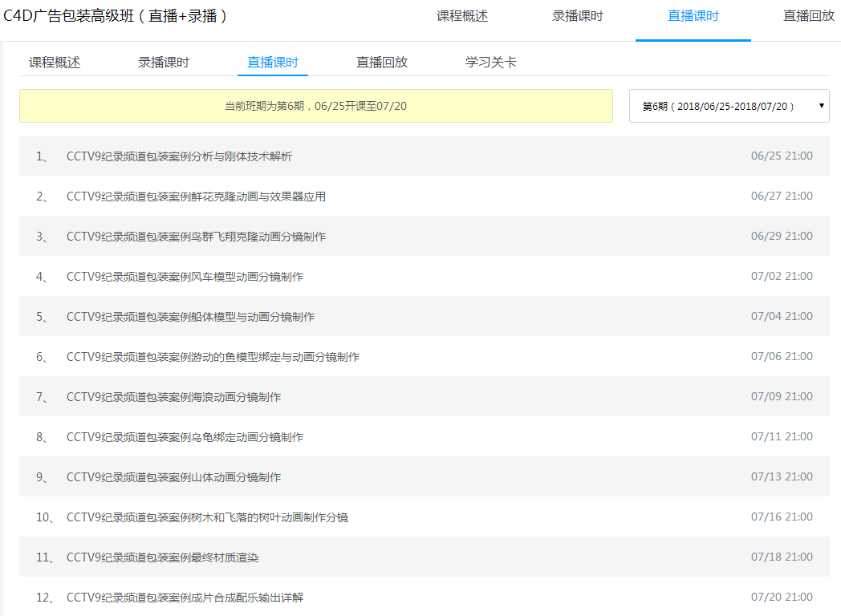Open 直播回放 in the top header navigation
This screenshot has width=841, height=616.
coord(808,16)
